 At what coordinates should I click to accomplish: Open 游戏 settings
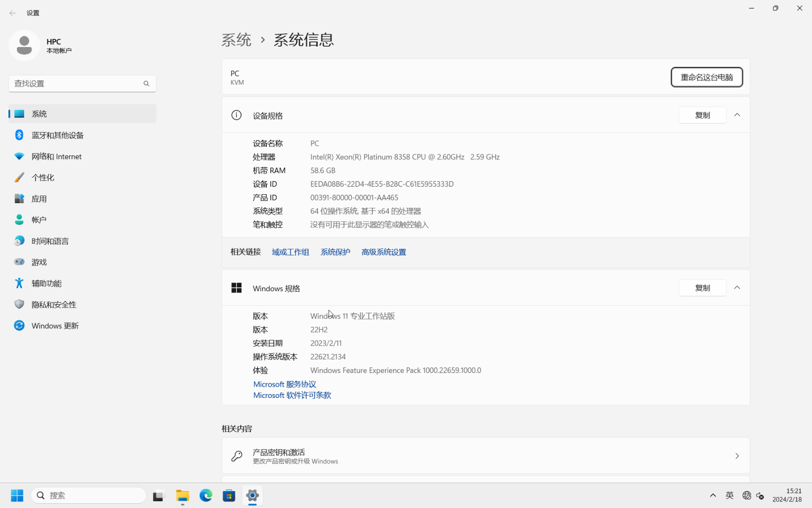click(x=82, y=262)
